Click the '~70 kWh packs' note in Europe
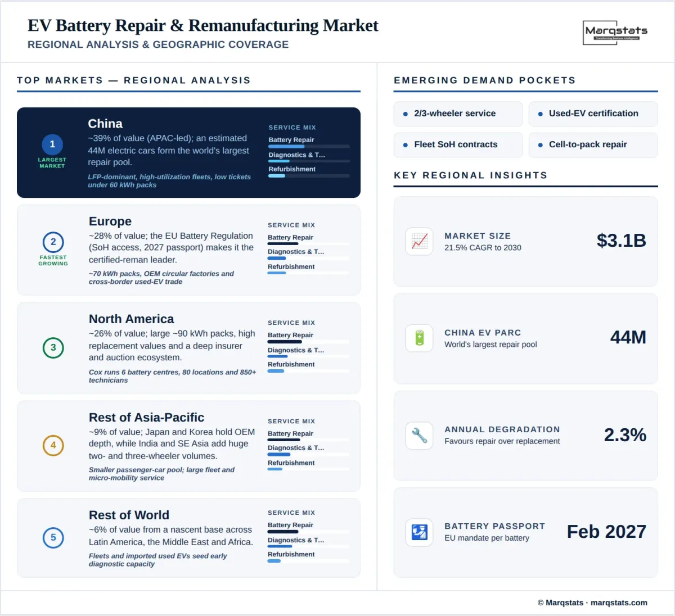This screenshot has width=675, height=616. (161, 278)
